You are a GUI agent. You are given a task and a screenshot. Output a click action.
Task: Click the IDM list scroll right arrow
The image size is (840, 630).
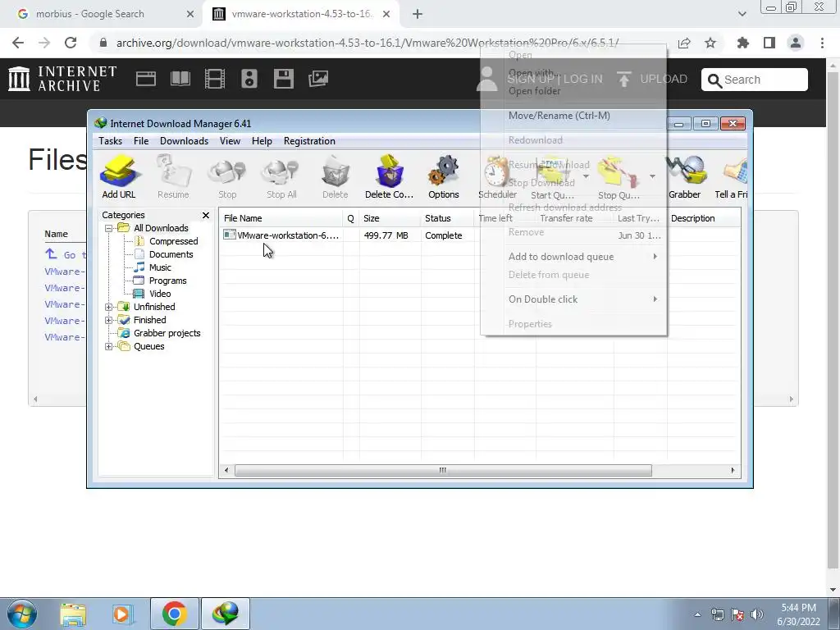click(x=733, y=470)
